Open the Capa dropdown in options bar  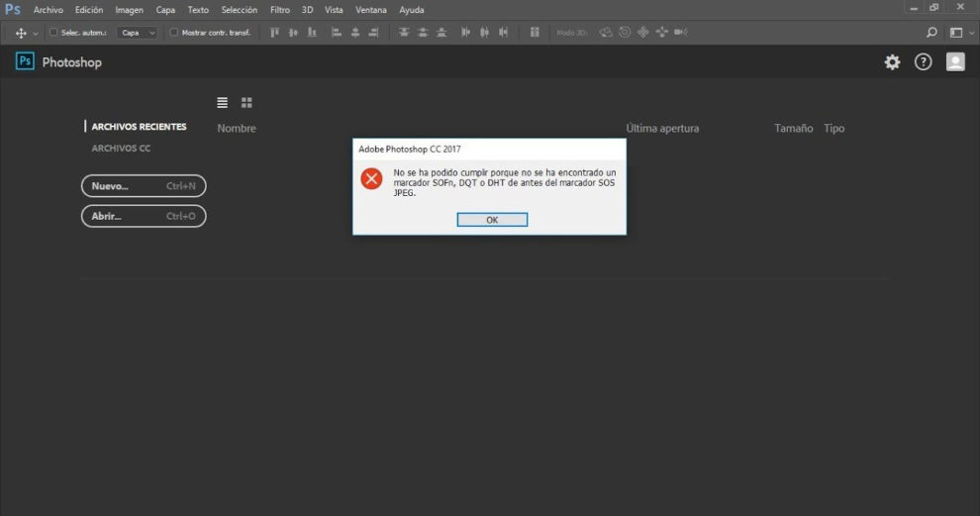coord(137,33)
